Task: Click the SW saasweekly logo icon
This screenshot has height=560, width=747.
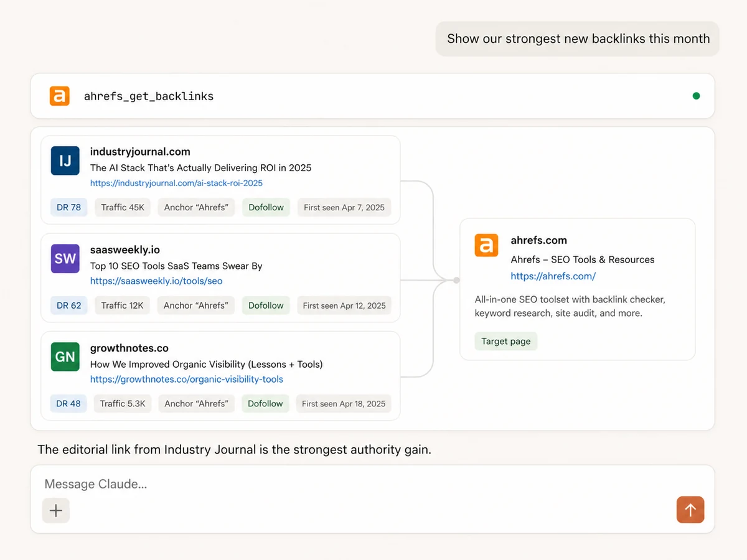Action: (65, 259)
